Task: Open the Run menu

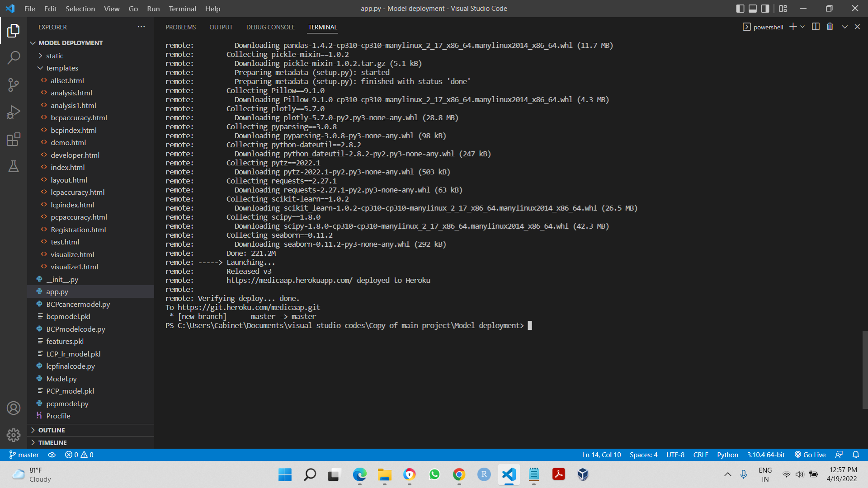Action: 153,9
